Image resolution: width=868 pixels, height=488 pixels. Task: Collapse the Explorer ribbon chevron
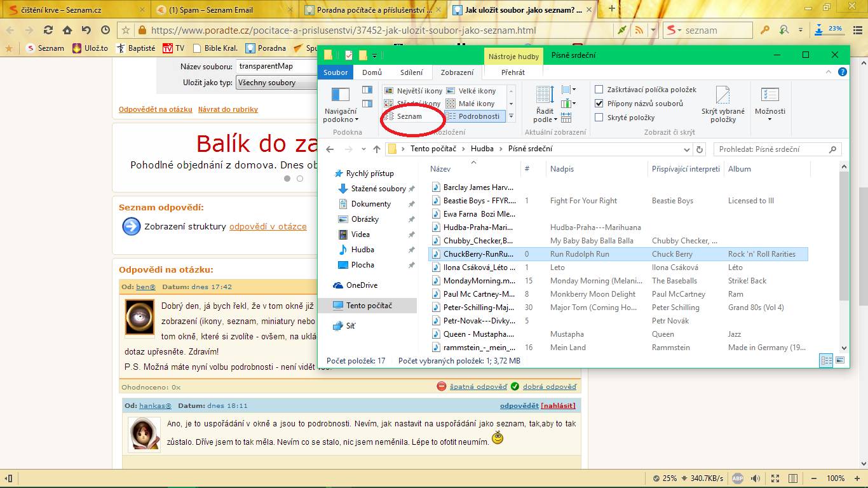827,72
